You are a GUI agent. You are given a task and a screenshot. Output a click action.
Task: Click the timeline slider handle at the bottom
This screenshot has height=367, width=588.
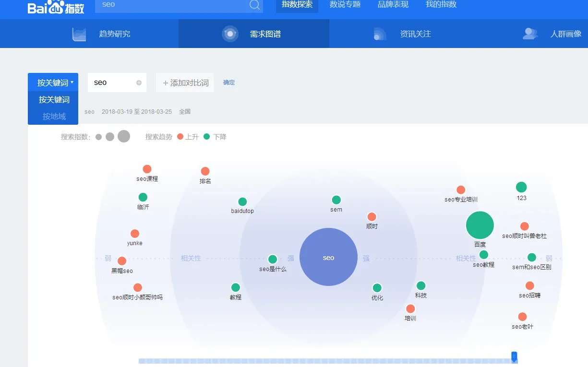pos(514,355)
